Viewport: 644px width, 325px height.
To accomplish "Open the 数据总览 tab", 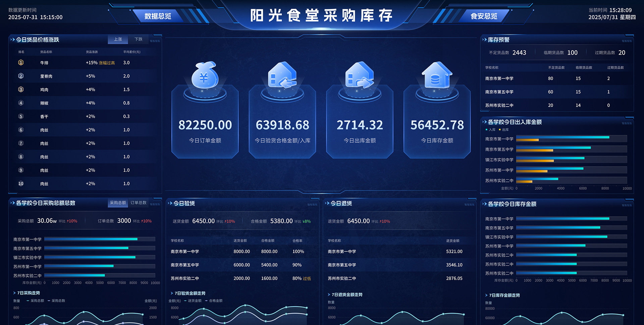I will pos(159,15).
